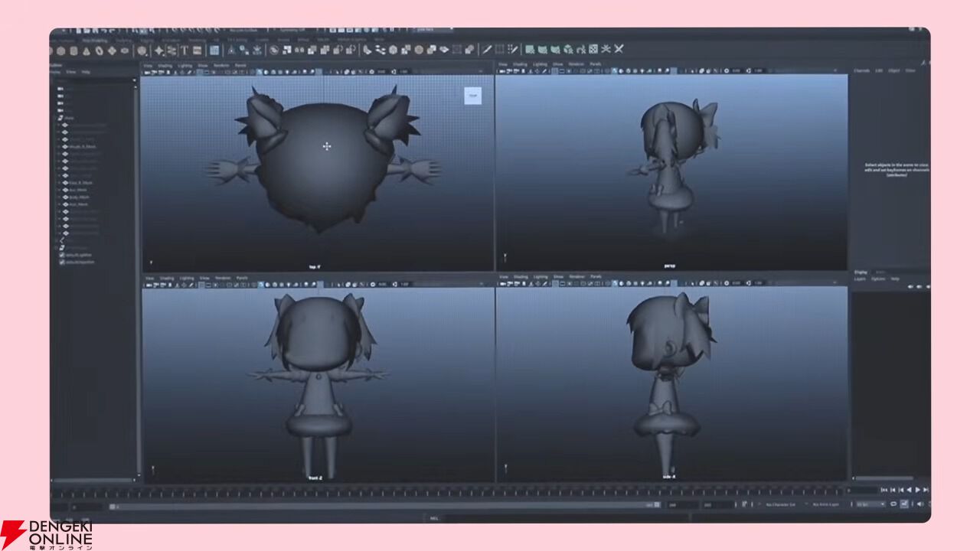Click the SVG import icon beside Type tool
Image resolution: width=980 pixels, height=551 pixels.
pos(197,51)
